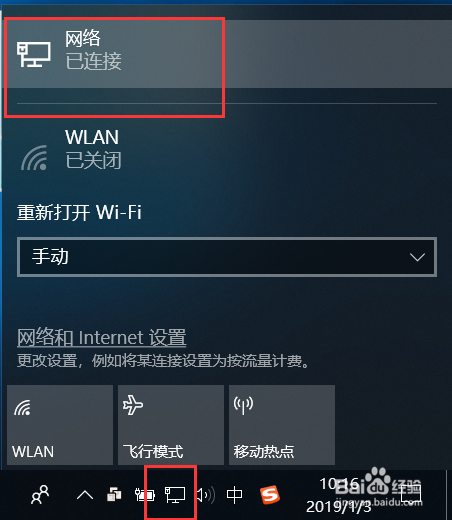
Task: Select the connected Ethernet network entry
Action: click(227, 54)
